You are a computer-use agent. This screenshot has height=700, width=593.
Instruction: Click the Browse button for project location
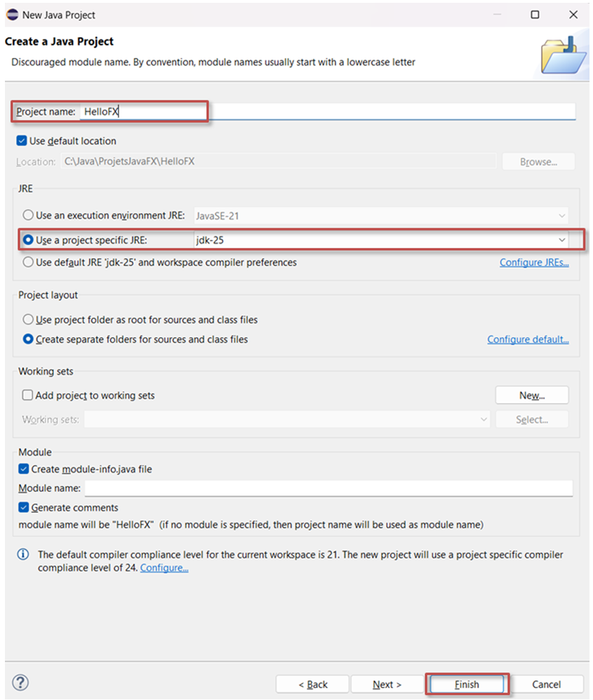coord(538,161)
